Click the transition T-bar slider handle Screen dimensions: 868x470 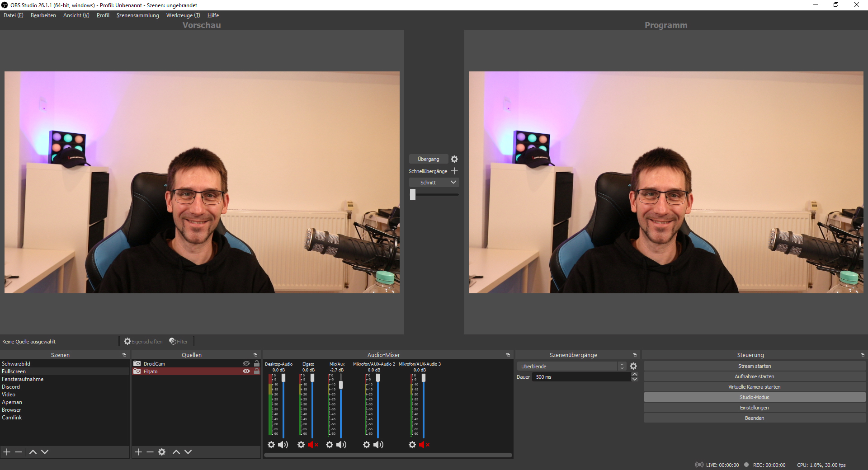point(413,194)
